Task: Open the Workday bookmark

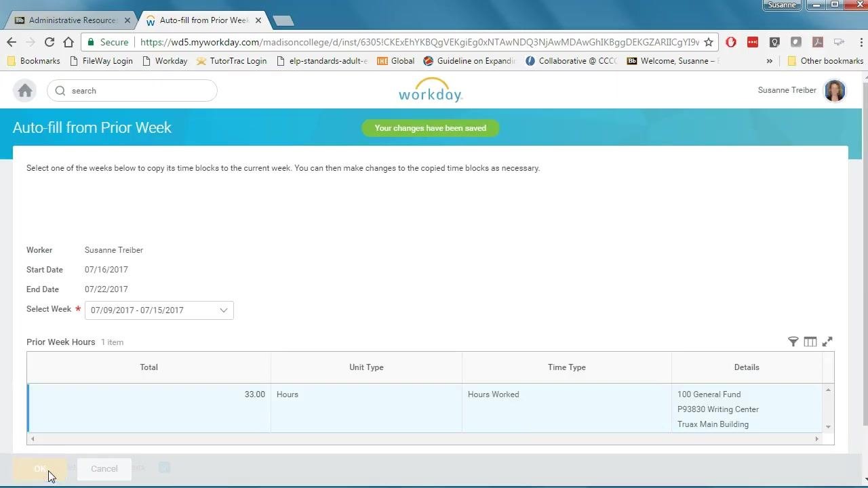Action: [x=165, y=61]
